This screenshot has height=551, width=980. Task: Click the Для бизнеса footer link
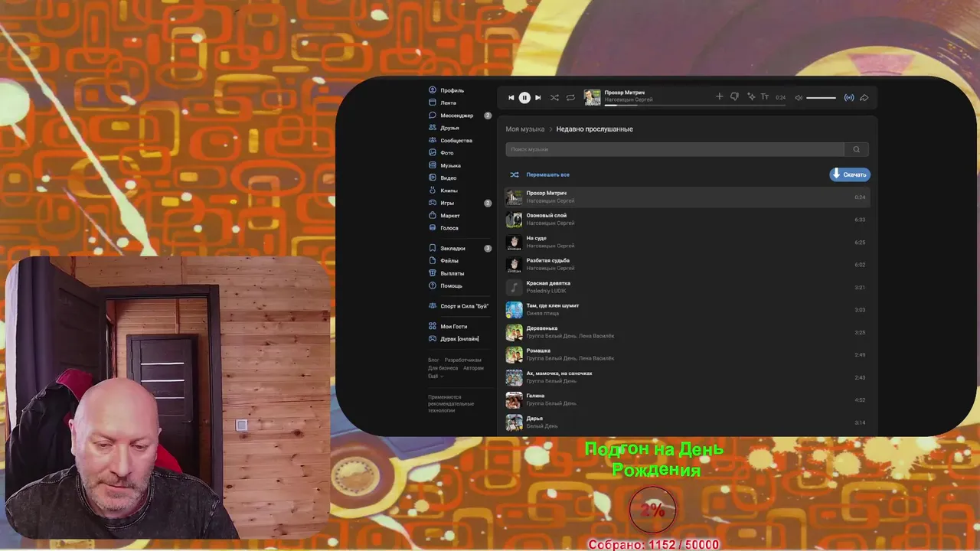(x=443, y=368)
